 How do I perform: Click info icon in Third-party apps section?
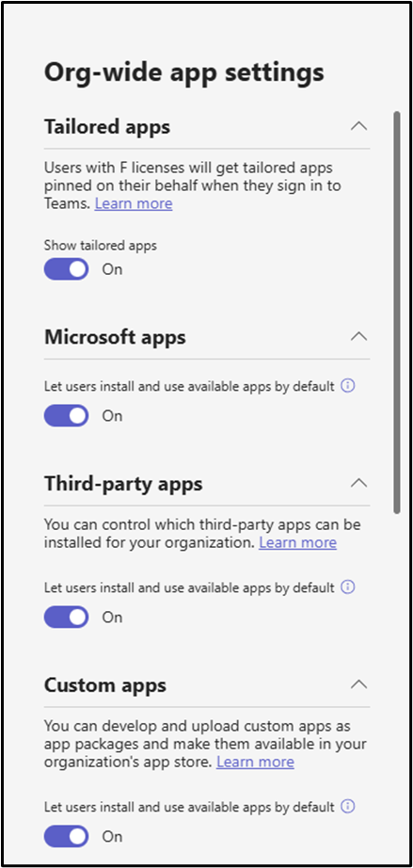tap(347, 587)
